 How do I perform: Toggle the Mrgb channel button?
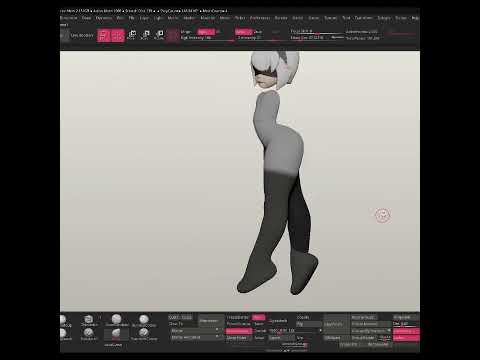click(x=186, y=32)
